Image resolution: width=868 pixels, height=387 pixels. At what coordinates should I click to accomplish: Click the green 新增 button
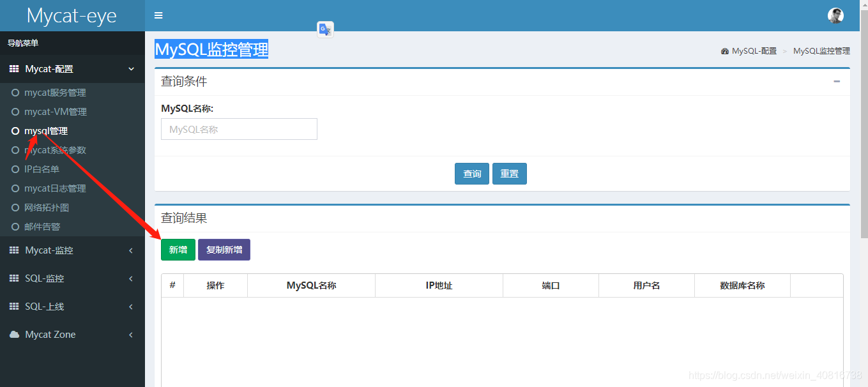(178, 250)
